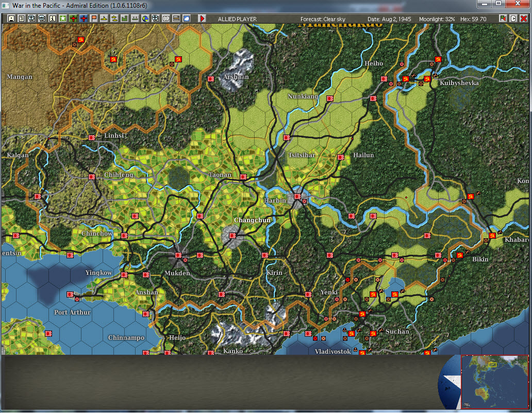The height and width of the screenshot is (413, 532).
Task: Click the yellow view rectangle on minimap
Action: point(492,365)
